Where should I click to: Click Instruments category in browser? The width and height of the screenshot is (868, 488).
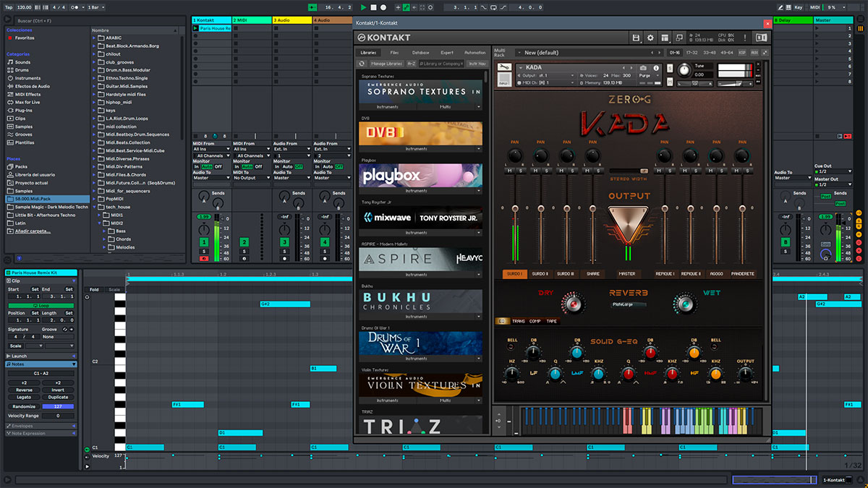click(x=27, y=78)
